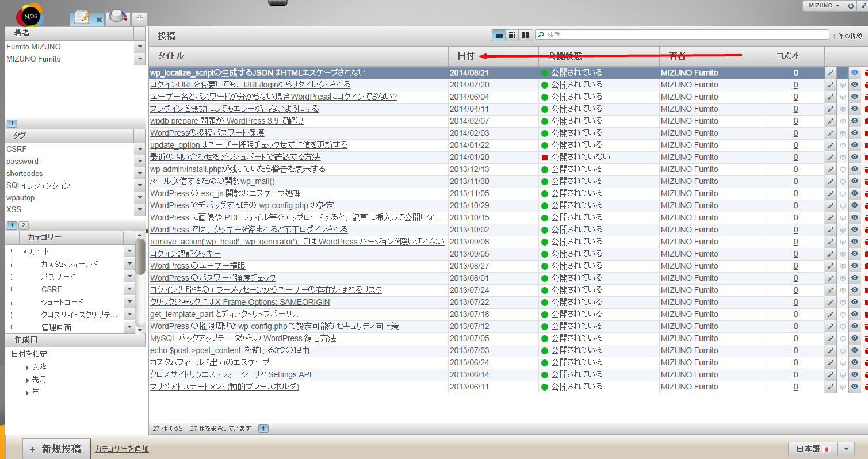Switch to large thumbnail view mode
This screenshot has height=459, width=868.
[x=525, y=35]
